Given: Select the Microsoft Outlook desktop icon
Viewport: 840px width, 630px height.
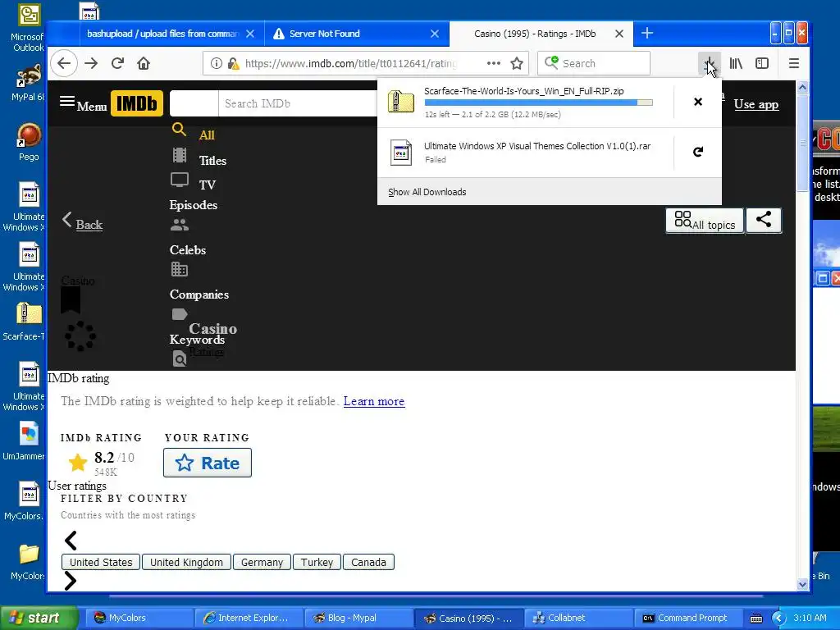Looking at the screenshot, I should click(27, 29).
